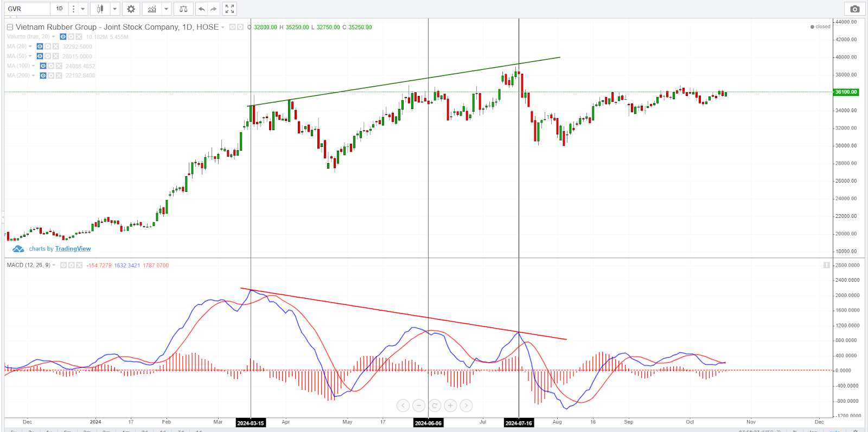Select the 1D interval button
This screenshot has height=432, width=868.
(60, 9)
